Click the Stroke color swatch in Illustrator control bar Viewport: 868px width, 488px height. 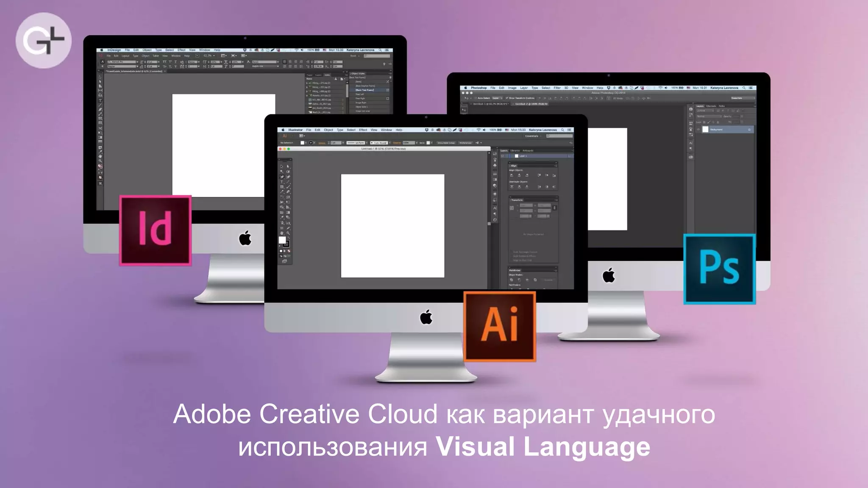pyautogui.click(x=311, y=143)
